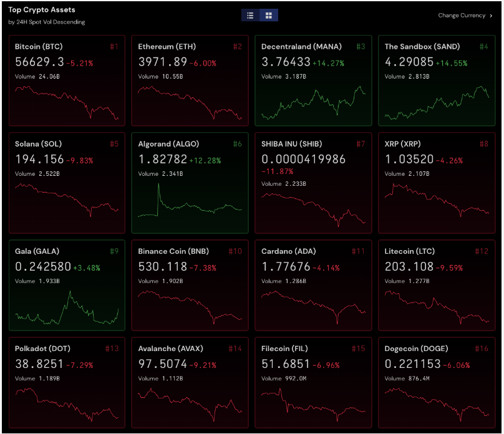The width and height of the screenshot is (504, 434).
Task: Click Avalanche change -9.21%
Action: 203,365
